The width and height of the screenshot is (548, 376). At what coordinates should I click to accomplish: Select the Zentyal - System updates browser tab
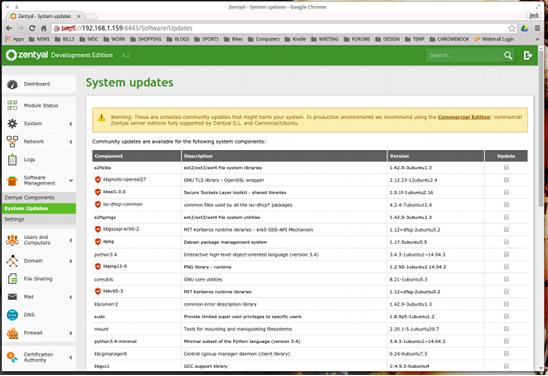pos(44,16)
